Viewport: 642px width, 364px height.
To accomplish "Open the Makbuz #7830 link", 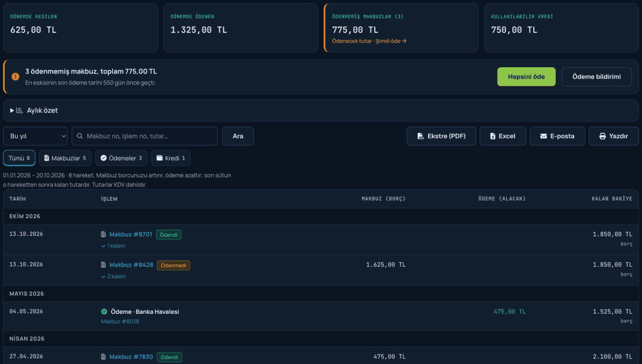I will pos(131,357).
